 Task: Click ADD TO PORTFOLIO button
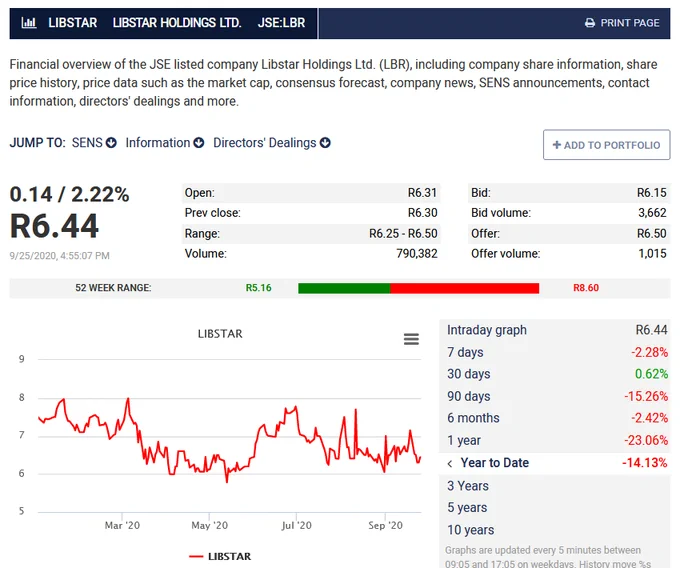pyautogui.click(x=606, y=145)
